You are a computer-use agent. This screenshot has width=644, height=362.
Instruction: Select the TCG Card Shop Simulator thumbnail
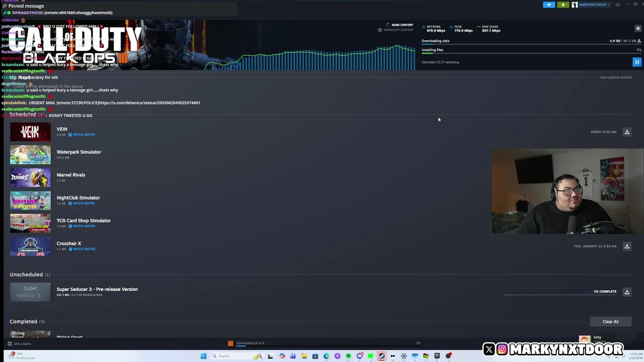30,223
